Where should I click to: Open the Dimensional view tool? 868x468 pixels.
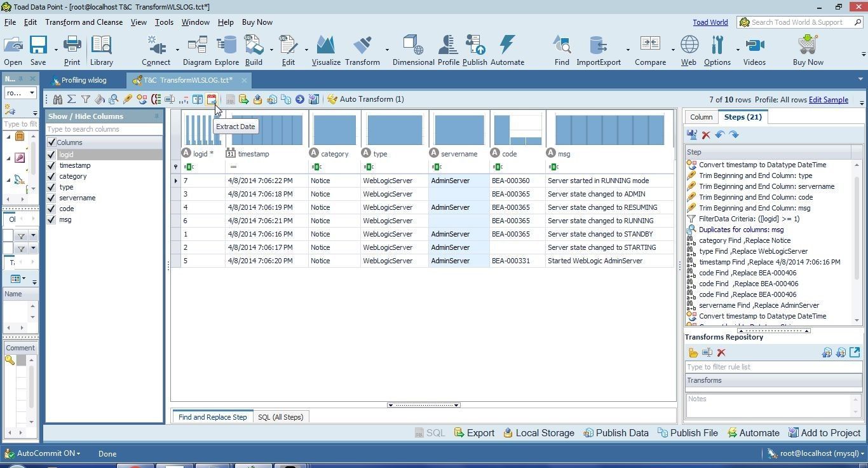(x=413, y=50)
